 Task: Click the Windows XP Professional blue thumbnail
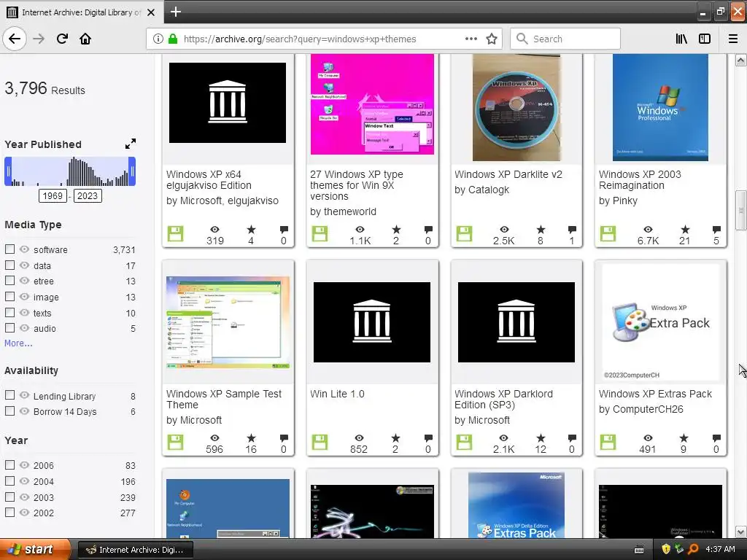click(660, 108)
